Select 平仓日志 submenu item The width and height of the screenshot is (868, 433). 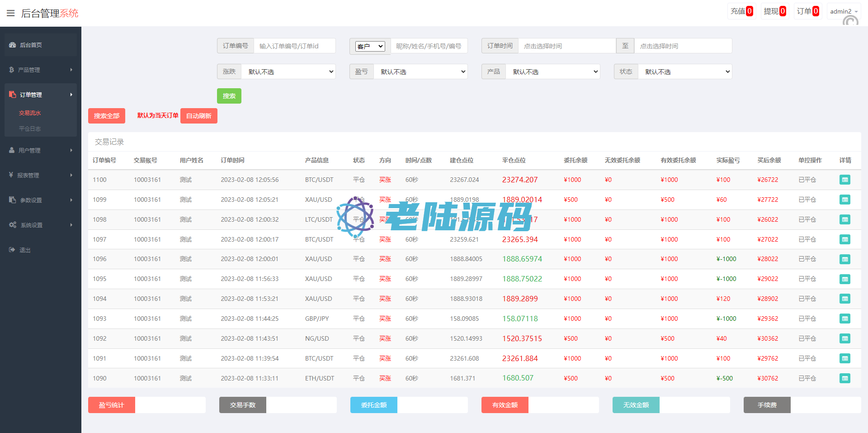(x=30, y=128)
